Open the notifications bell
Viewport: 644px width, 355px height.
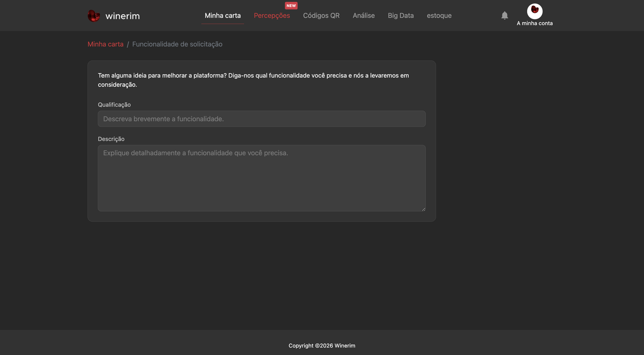[x=504, y=15]
